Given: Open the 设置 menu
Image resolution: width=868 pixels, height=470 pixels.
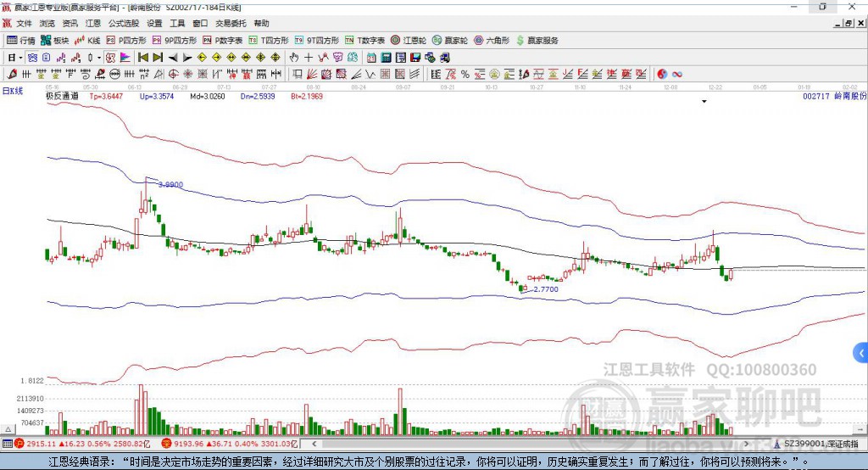Looking at the screenshot, I should (x=154, y=23).
